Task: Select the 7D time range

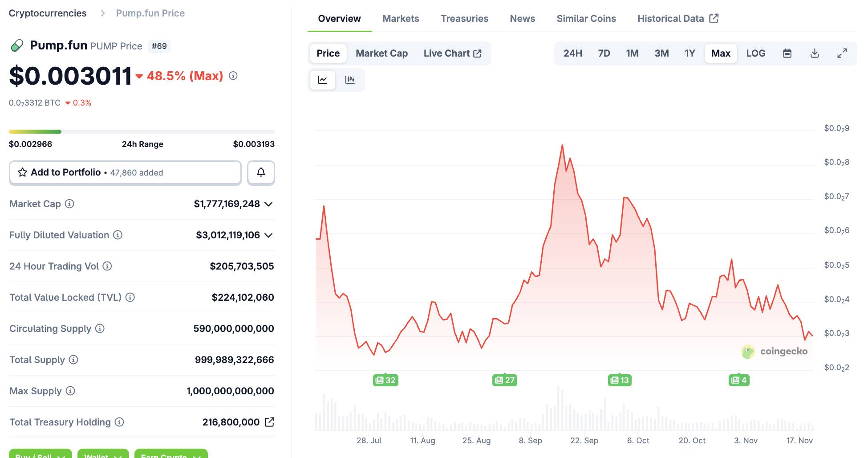Action: [x=604, y=53]
